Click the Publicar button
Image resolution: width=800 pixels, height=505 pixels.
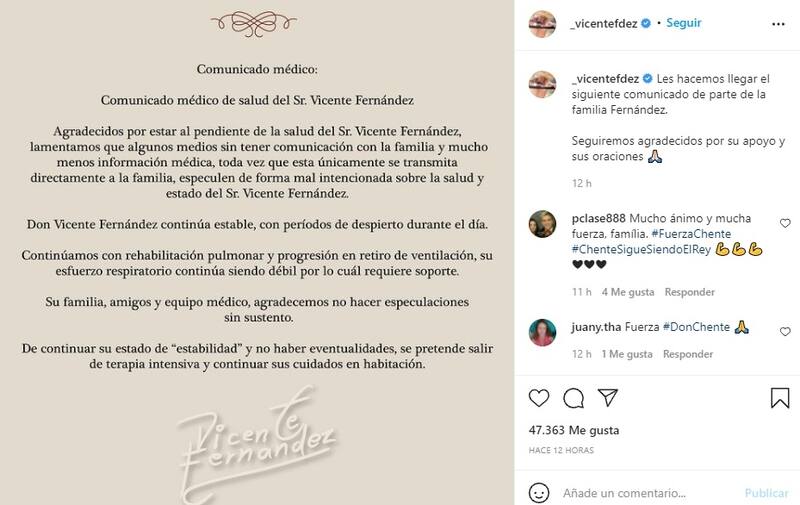tap(766, 493)
